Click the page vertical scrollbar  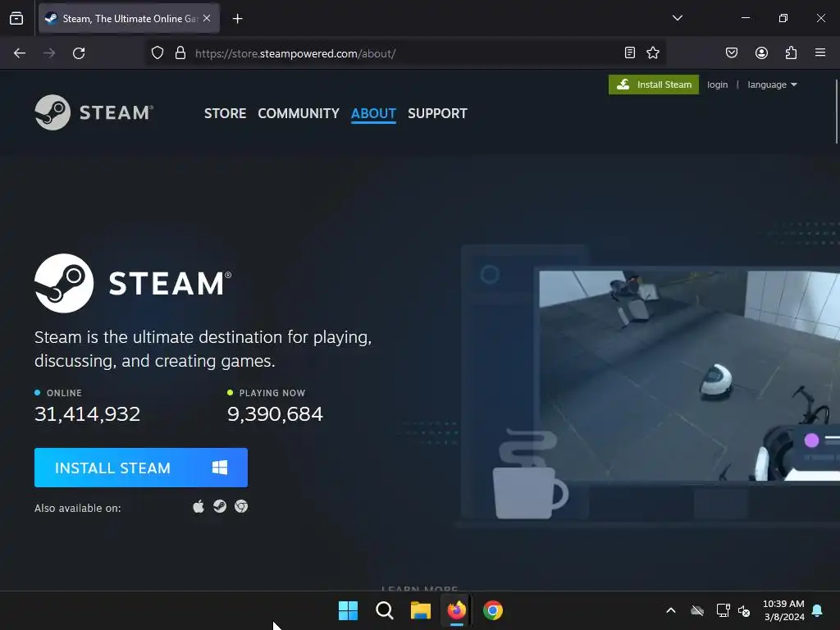(x=836, y=112)
